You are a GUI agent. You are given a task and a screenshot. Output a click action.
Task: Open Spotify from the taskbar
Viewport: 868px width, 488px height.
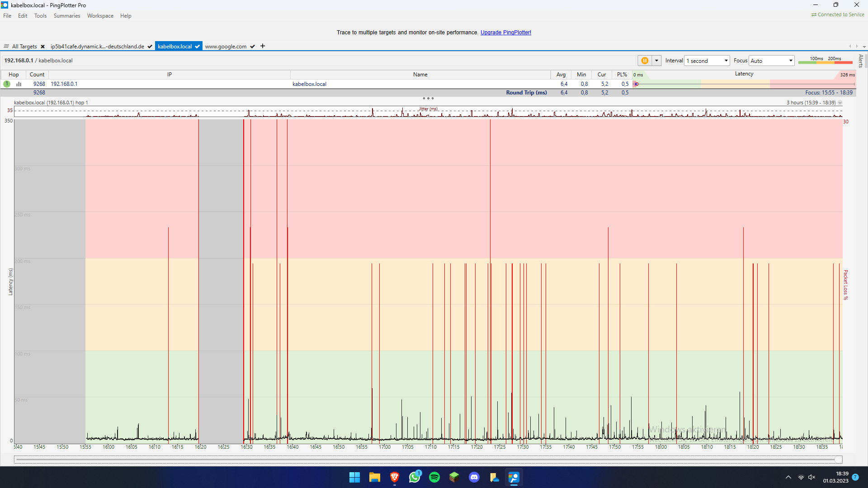434,477
